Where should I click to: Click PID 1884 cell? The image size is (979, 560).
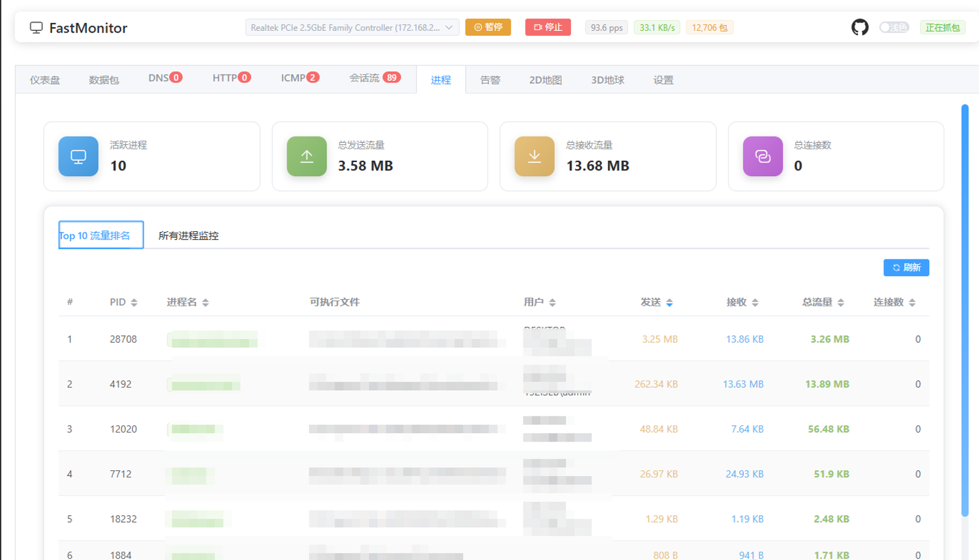pos(120,555)
